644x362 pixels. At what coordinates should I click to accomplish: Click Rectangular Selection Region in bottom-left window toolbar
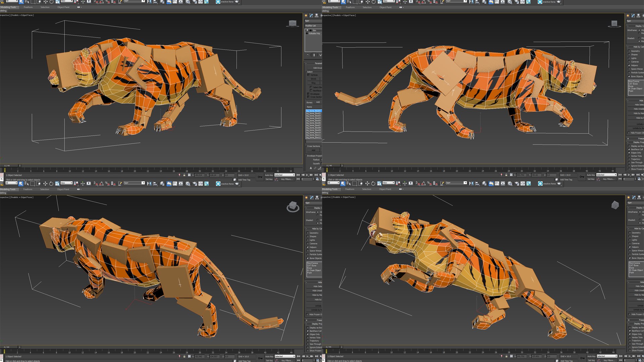tap(33, 184)
